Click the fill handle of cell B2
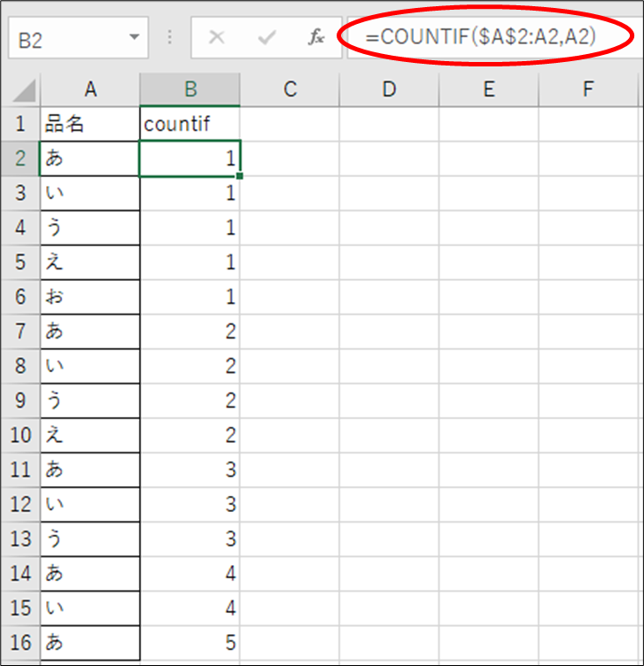 239,176
